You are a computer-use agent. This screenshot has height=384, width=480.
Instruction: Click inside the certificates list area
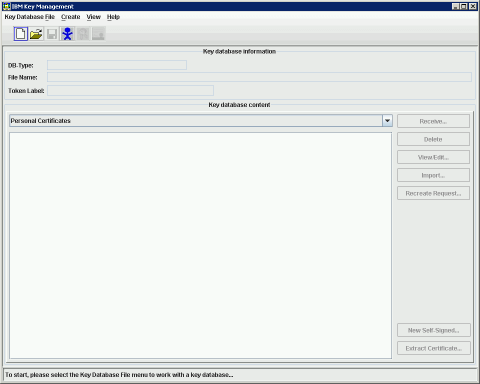(x=201, y=245)
